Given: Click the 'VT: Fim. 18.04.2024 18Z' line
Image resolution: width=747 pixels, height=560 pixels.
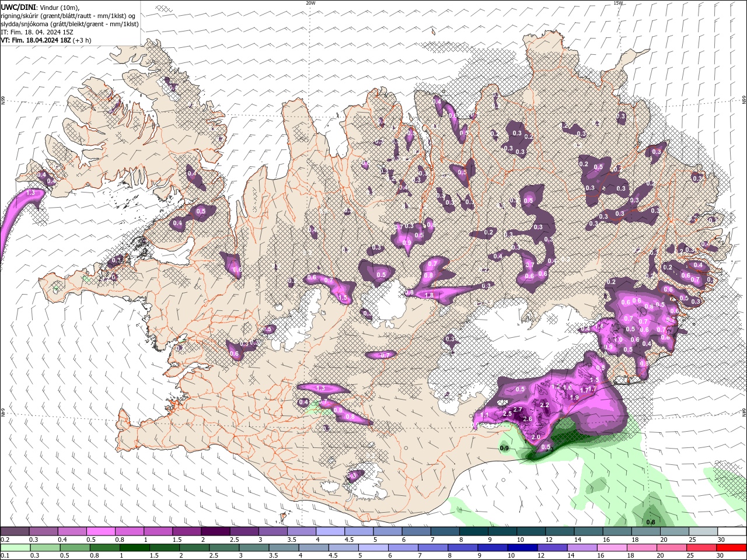Looking at the screenshot, I should click(x=36, y=40).
